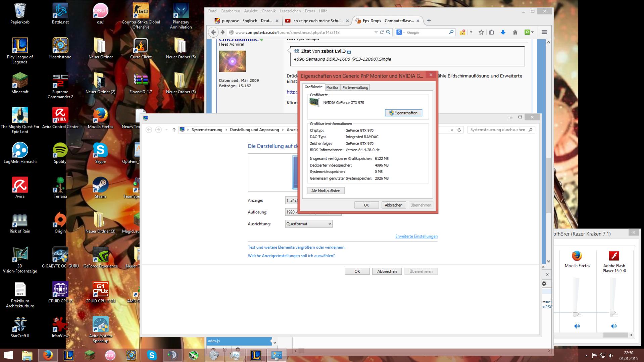Select the Risk of Rain desktop icon
The image size is (644, 362).
(20, 223)
